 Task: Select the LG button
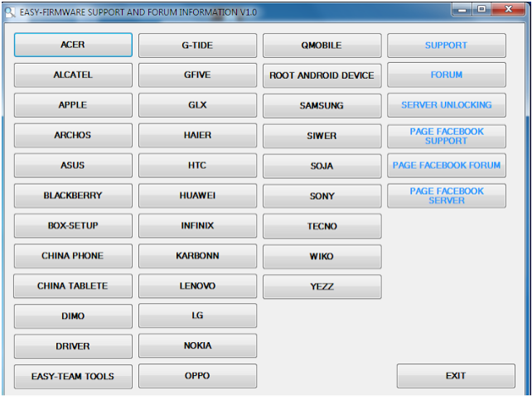(x=197, y=316)
